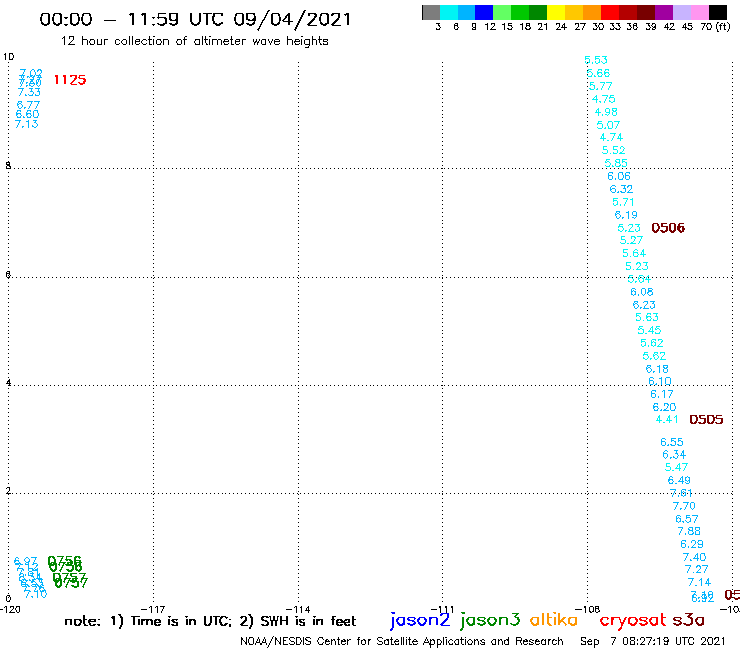Click the 5.71 wave height reading
This screenshot has height=650, width=740.
(x=623, y=202)
